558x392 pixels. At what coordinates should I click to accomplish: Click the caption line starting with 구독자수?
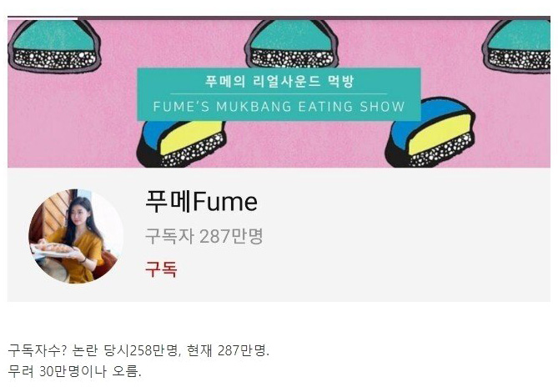click(138, 351)
